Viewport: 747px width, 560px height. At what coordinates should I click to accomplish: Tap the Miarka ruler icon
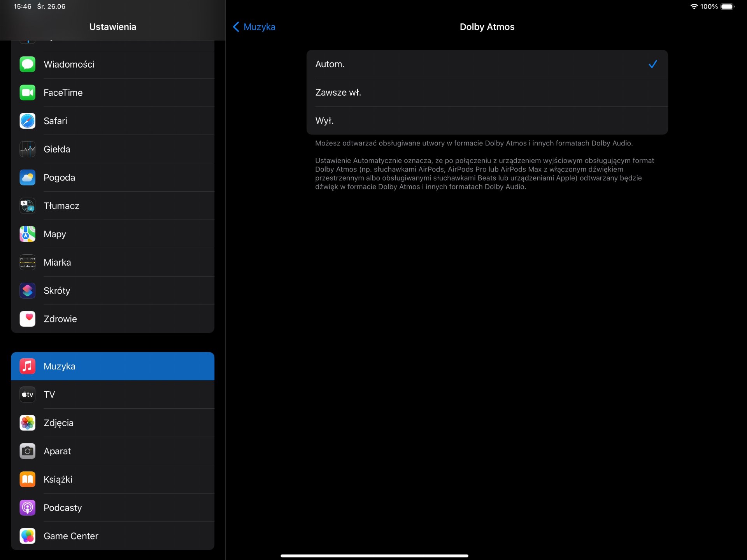pos(28,262)
